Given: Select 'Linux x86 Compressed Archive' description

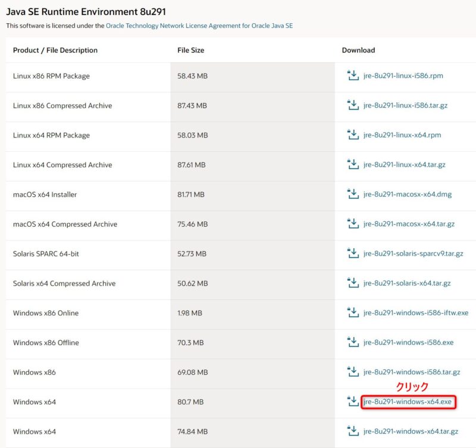Looking at the screenshot, I should pos(62,106).
